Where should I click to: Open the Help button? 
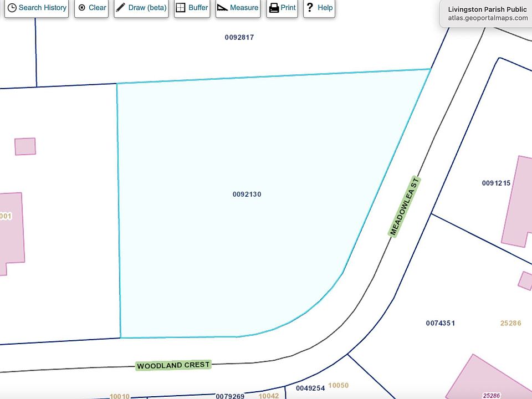319,8
